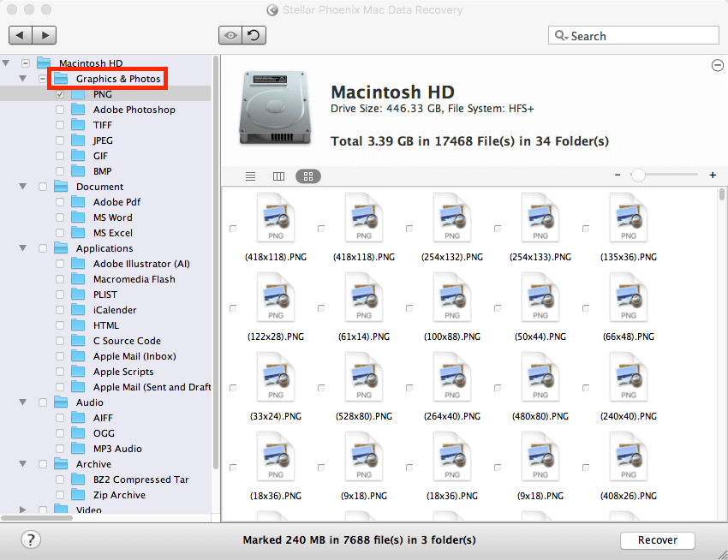Check the MP3 Audio checkbox
Image resolution: width=728 pixels, height=560 pixels.
(x=60, y=449)
